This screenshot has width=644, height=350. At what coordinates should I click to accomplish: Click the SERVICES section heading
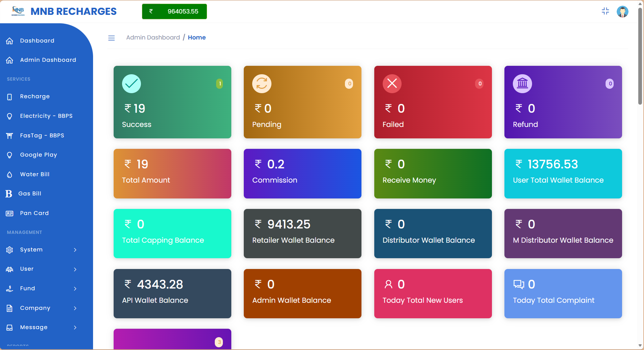pyautogui.click(x=19, y=79)
